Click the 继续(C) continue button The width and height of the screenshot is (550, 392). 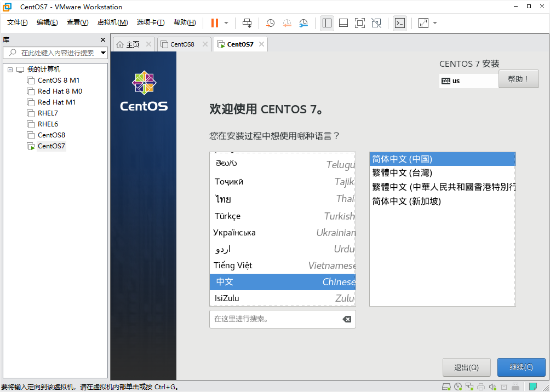coord(521,367)
